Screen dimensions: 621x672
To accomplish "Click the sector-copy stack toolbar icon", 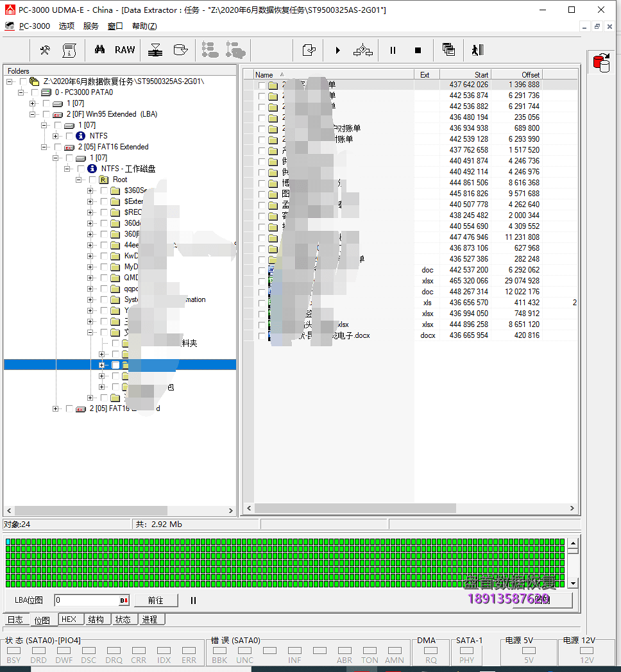I will click(x=155, y=50).
